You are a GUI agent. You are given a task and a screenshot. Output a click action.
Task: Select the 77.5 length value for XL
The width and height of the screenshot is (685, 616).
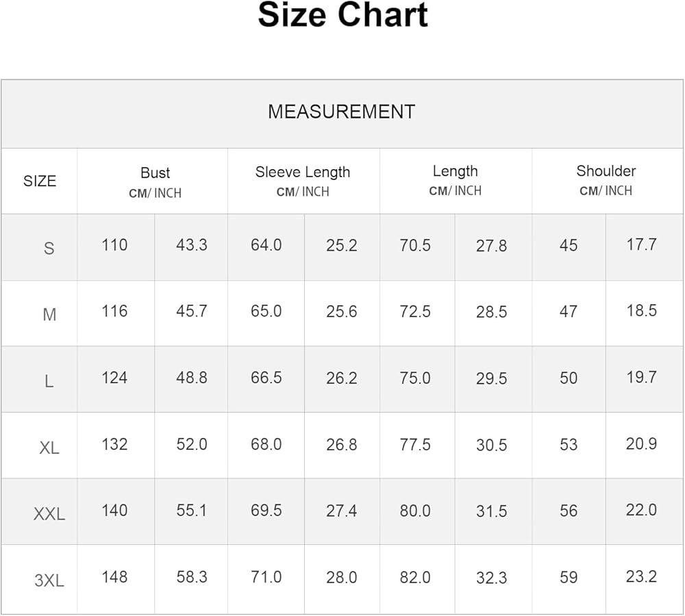415,444
